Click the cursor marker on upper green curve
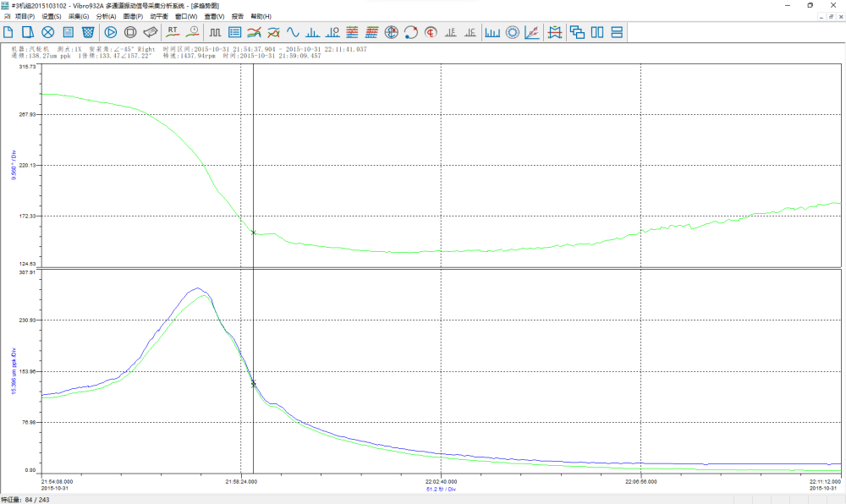846x504 pixels. [x=253, y=233]
